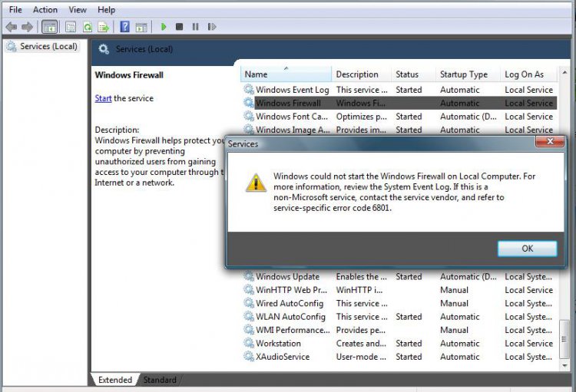Click the Back arrow toolbar icon

[11, 27]
